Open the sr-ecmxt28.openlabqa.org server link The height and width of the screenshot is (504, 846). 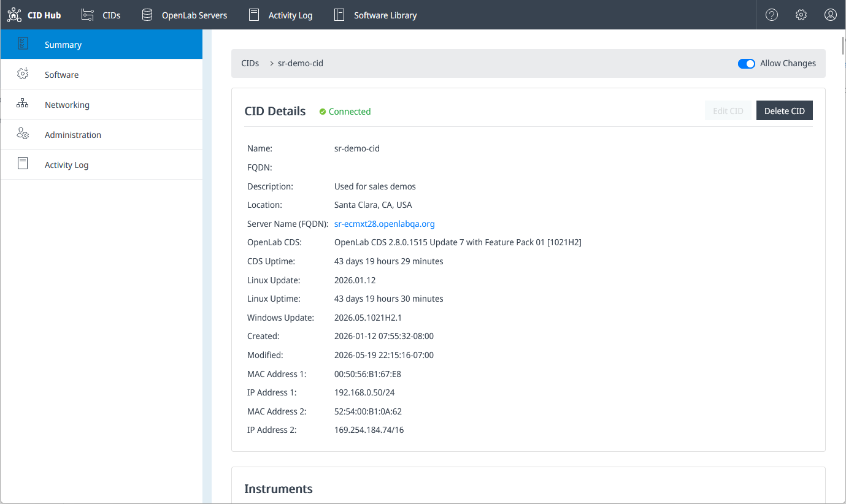385,224
